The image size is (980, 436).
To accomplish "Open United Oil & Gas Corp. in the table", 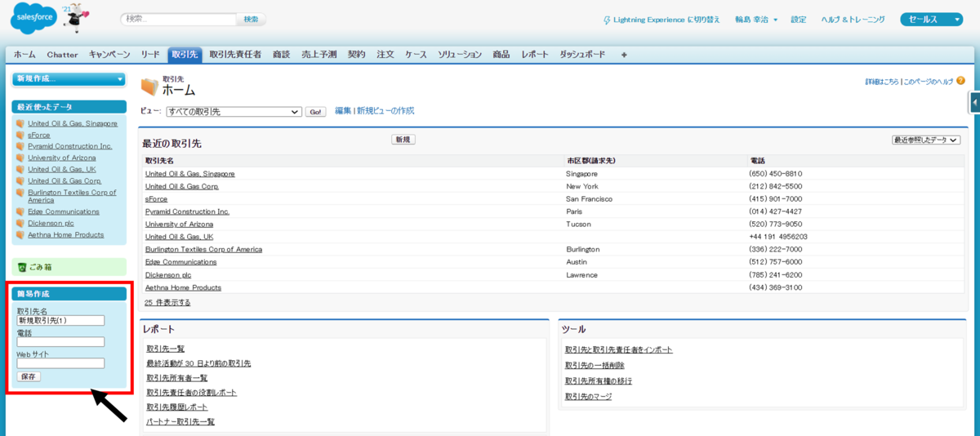I will 182,186.
